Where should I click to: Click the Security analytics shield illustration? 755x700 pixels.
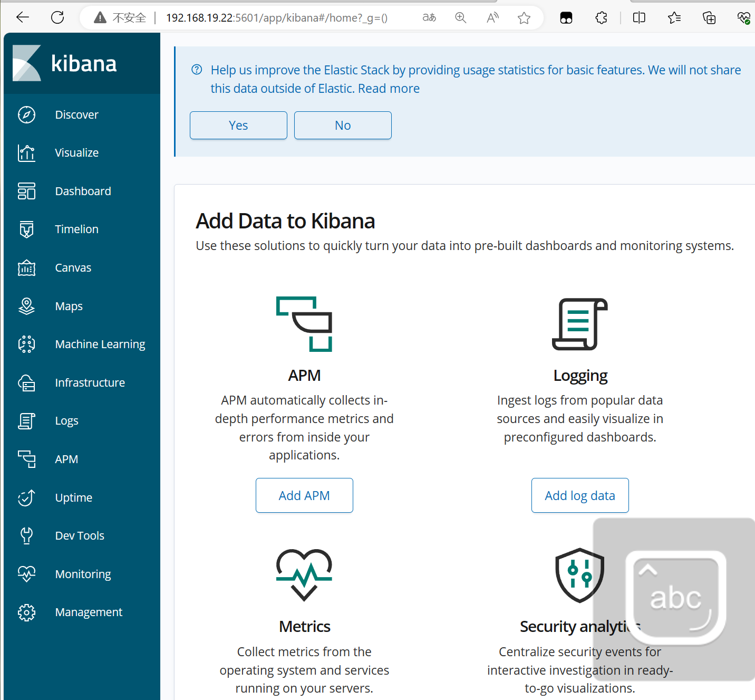579,575
